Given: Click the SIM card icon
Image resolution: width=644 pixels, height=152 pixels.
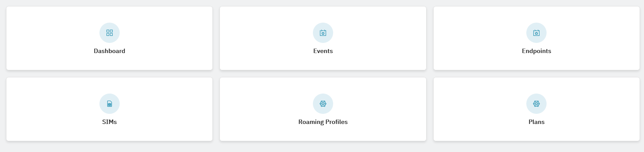Looking at the screenshot, I should [x=110, y=104].
